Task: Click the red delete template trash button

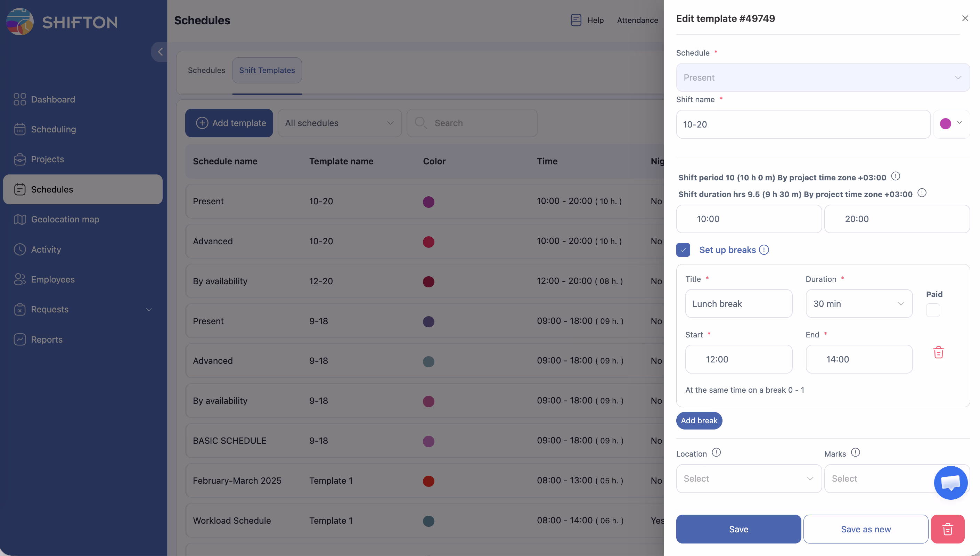Action: click(x=948, y=529)
